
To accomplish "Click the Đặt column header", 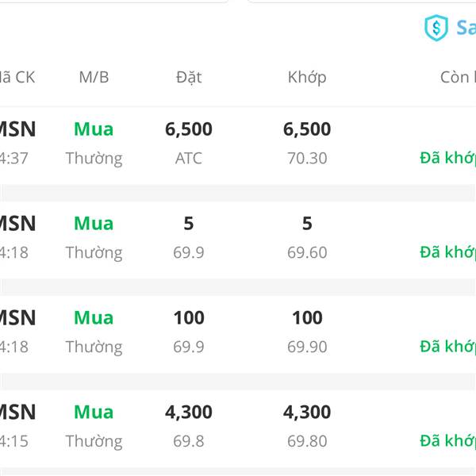I will (x=189, y=78).
